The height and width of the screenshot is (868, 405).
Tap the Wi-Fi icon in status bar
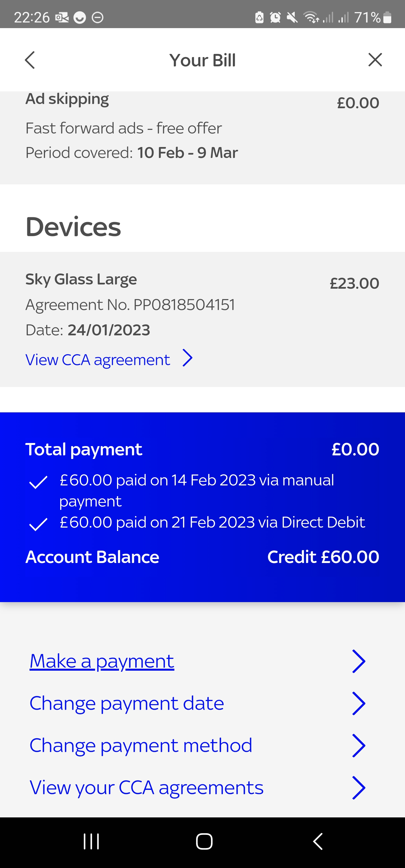310,17
